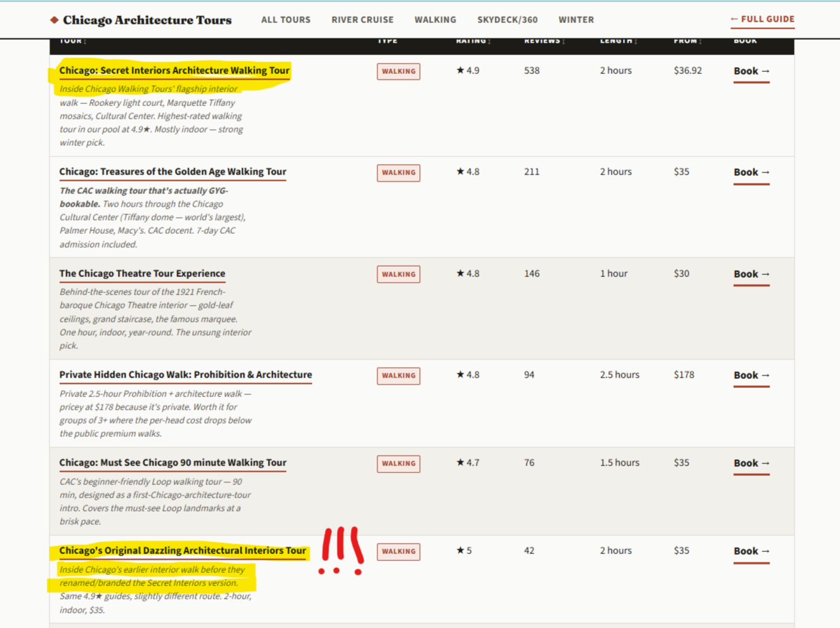Screen dimensions: 840x628
Task: Open The Chicago Theatre Tour Experience
Action: [x=142, y=274]
